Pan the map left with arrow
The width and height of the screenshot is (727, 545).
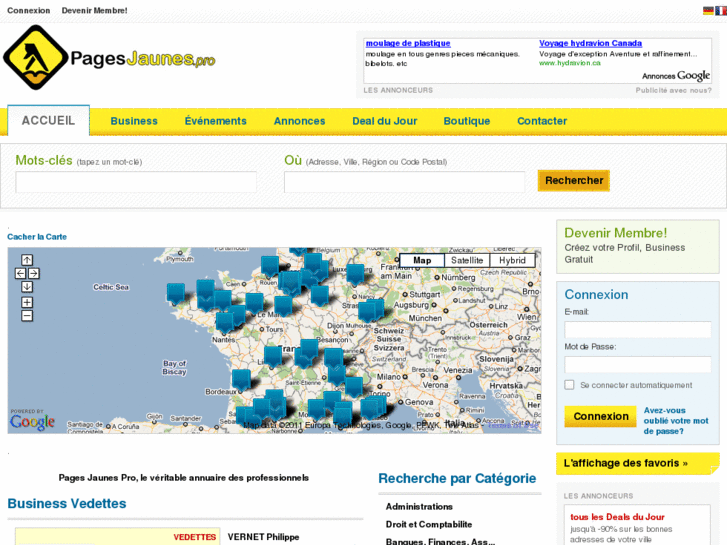click(x=20, y=273)
